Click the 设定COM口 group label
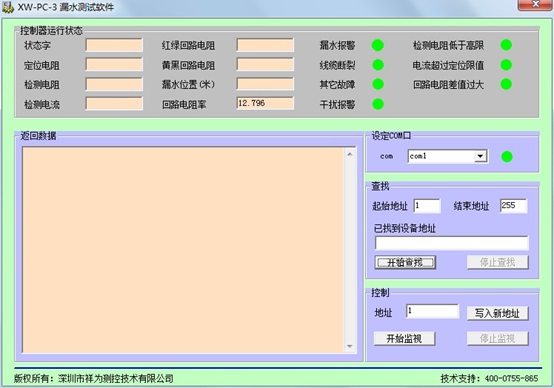The height and width of the screenshot is (388, 554). coord(391,136)
